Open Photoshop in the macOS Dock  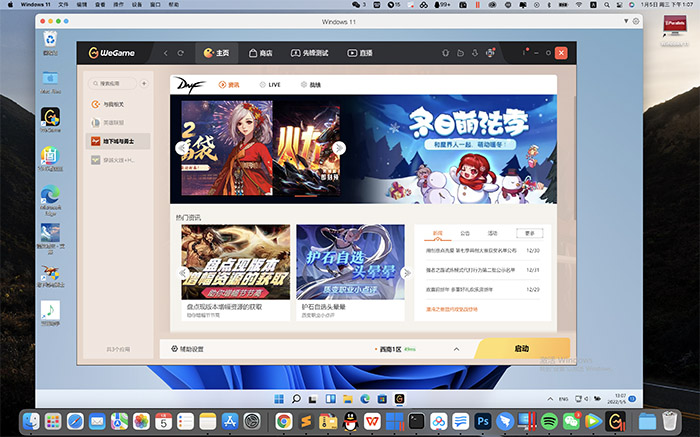(x=483, y=421)
